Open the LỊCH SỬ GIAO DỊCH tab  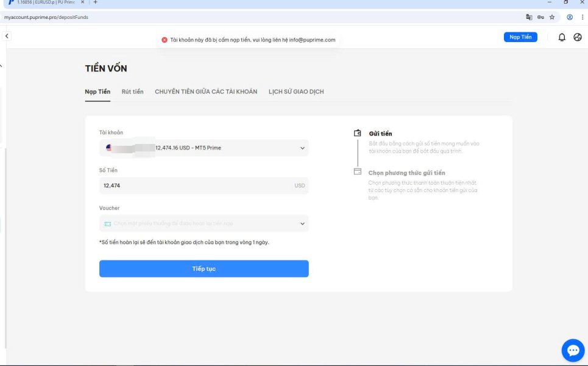coord(296,91)
